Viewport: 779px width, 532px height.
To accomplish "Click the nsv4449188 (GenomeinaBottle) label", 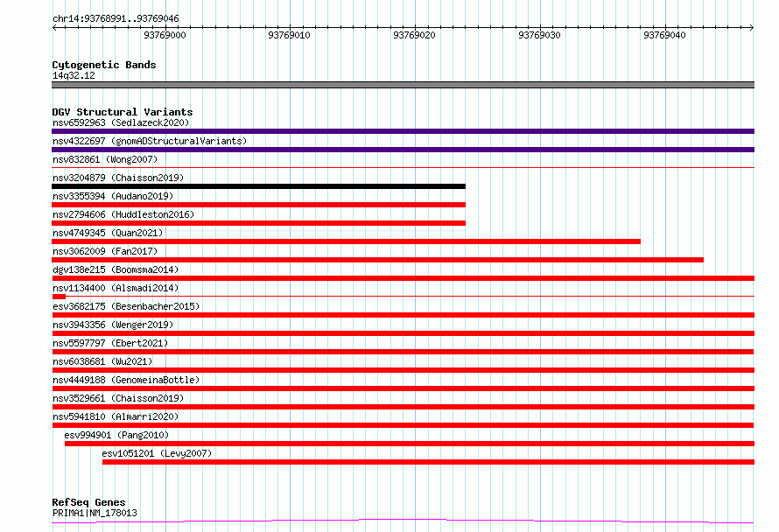I will [x=126, y=380].
